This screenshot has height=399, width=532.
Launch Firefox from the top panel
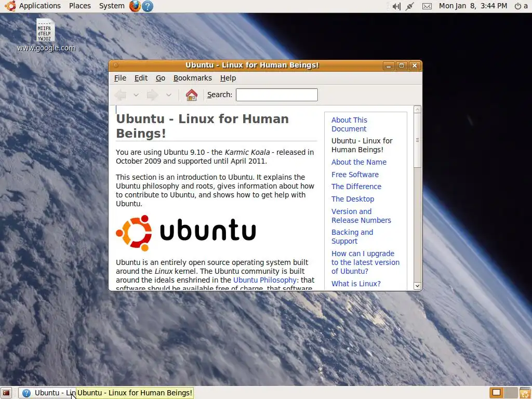pyautogui.click(x=135, y=6)
